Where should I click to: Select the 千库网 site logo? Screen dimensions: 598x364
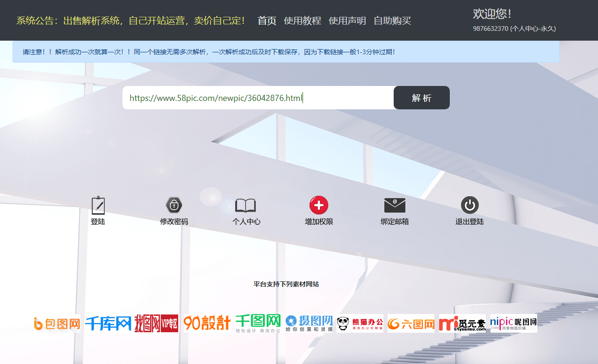(108, 323)
